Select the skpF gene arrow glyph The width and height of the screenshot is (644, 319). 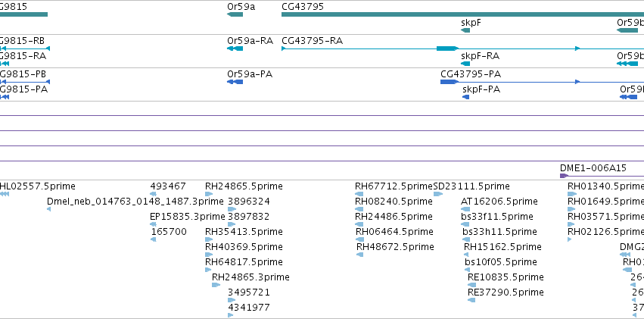pos(465,30)
